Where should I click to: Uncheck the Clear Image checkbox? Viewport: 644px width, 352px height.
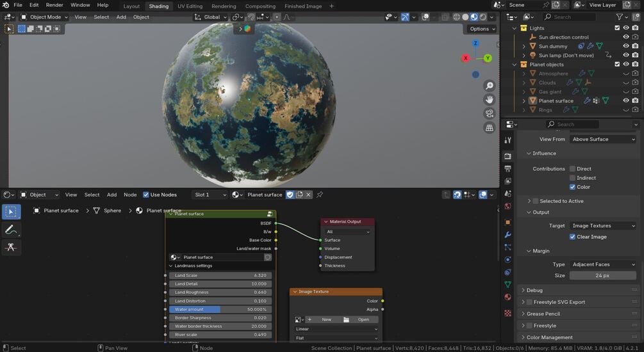point(572,237)
